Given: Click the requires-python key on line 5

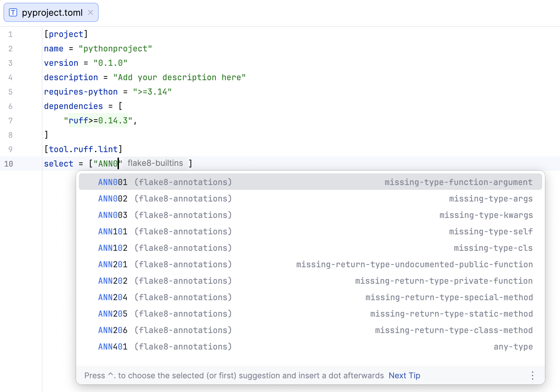Looking at the screenshot, I should 81,91.
